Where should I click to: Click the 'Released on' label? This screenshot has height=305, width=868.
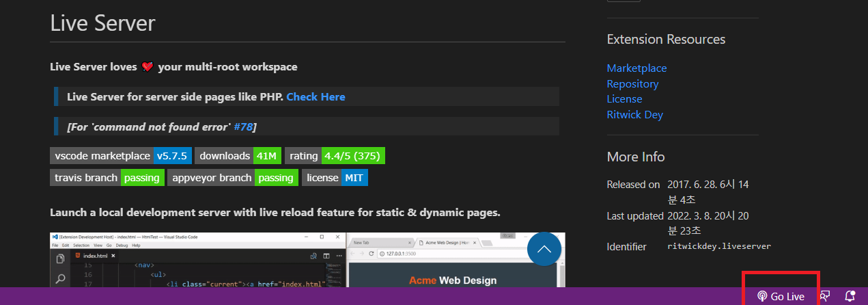pyautogui.click(x=633, y=185)
